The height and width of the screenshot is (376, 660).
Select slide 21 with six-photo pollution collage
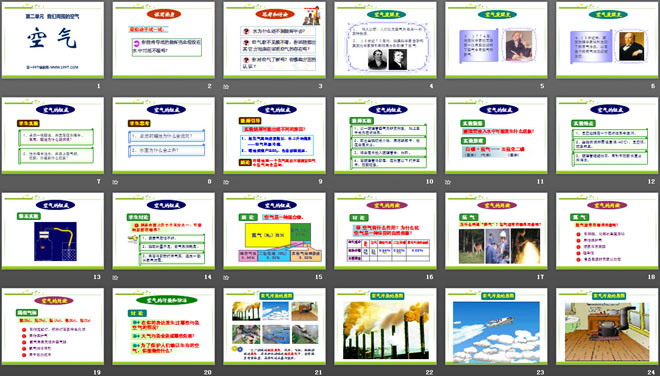tap(274, 326)
